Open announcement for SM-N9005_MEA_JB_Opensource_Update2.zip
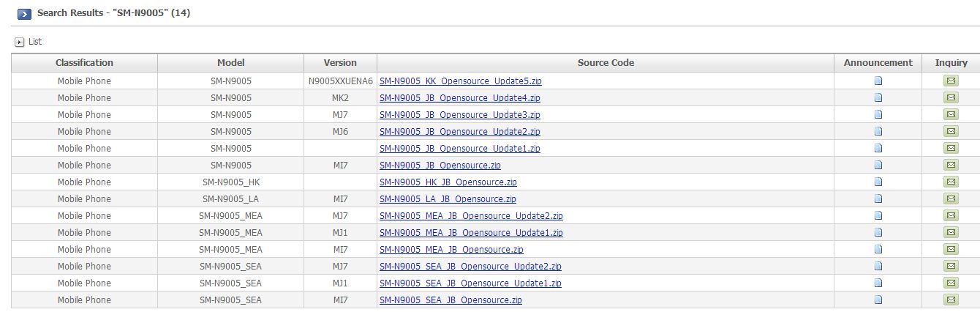 click(878, 216)
